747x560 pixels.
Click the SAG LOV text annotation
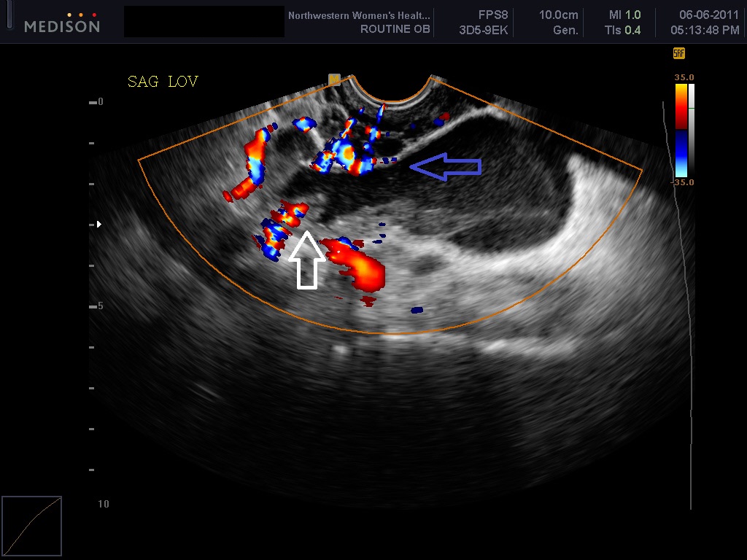point(162,82)
